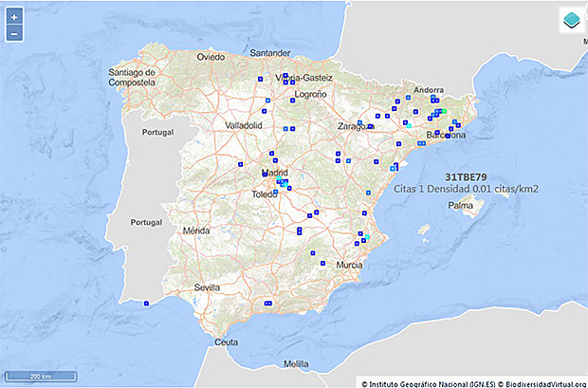The image size is (588, 388).
Task: Click the Oviedo city label
Action: point(210,57)
